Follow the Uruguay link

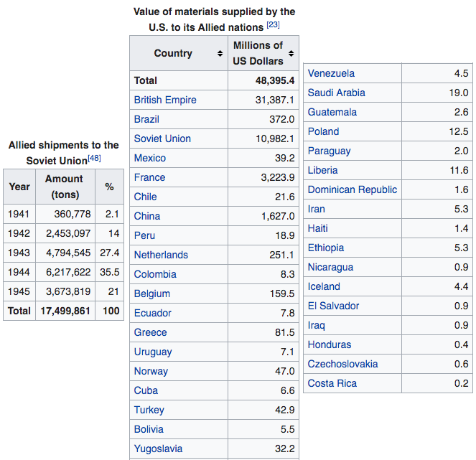pyautogui.click(x=153, y=352)
